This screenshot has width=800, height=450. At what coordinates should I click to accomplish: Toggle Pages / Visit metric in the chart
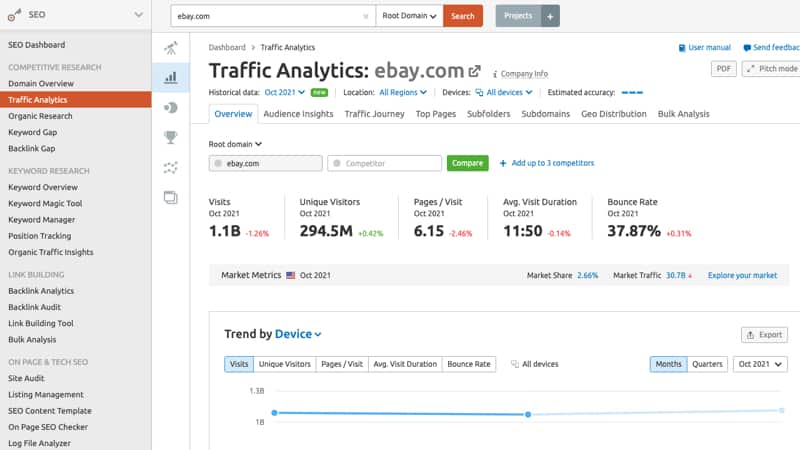342,364
